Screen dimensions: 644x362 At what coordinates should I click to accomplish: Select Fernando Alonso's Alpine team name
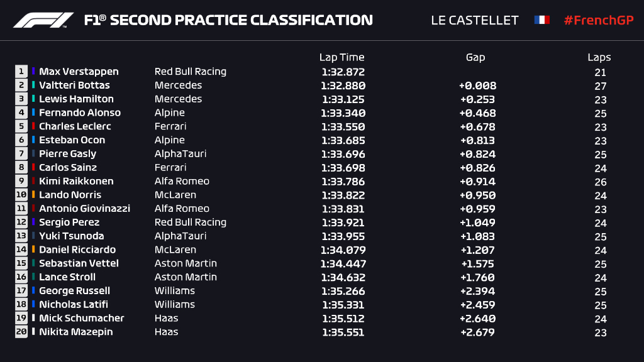tap(170, 112)
